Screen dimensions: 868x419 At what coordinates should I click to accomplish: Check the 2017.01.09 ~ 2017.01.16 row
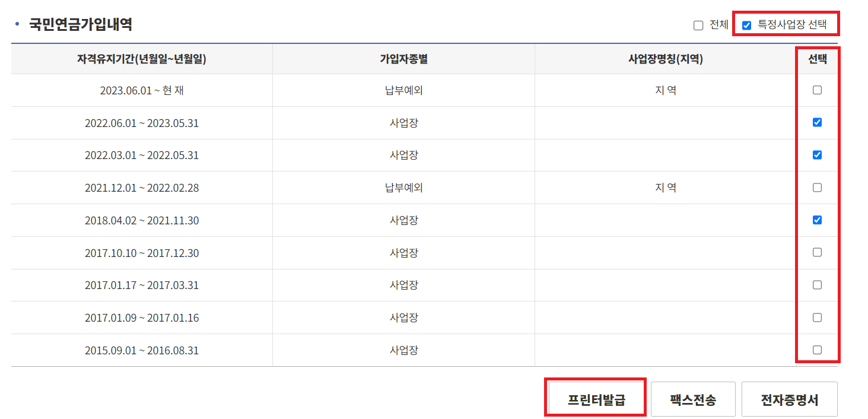[817, 318]
